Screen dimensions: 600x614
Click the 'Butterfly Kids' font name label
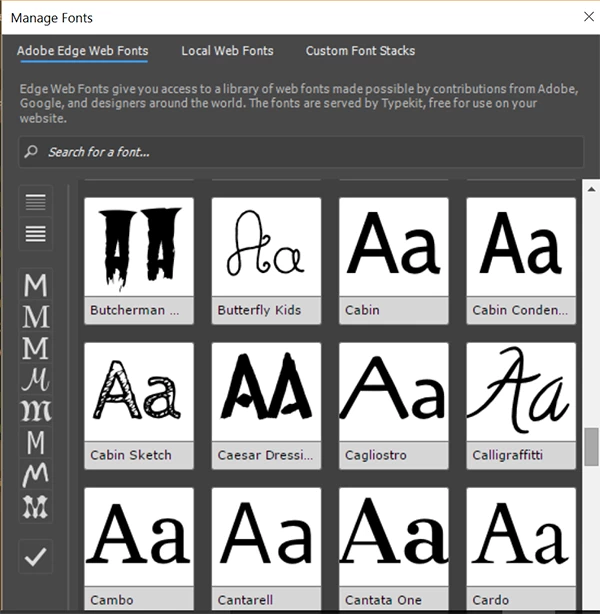point(259,310)
